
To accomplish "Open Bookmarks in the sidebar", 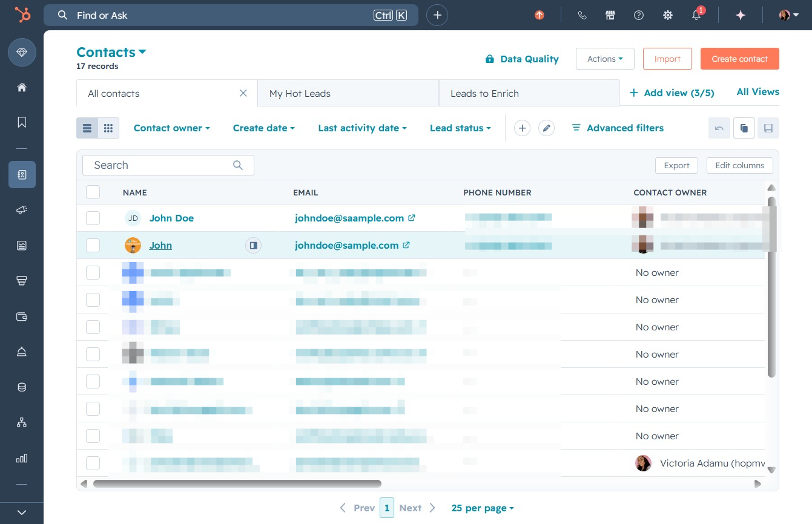I will click(22, 122).
